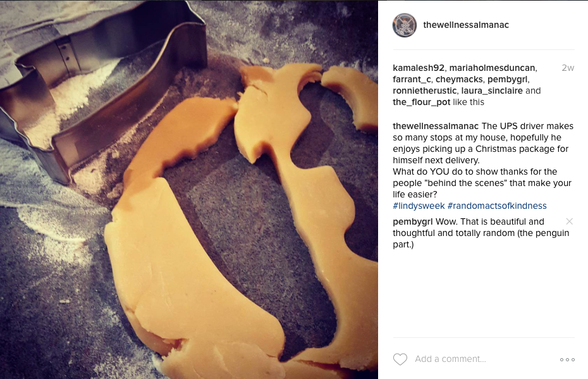Click the 2w post timestamp

pyautogui.click(x=568, y=68)
